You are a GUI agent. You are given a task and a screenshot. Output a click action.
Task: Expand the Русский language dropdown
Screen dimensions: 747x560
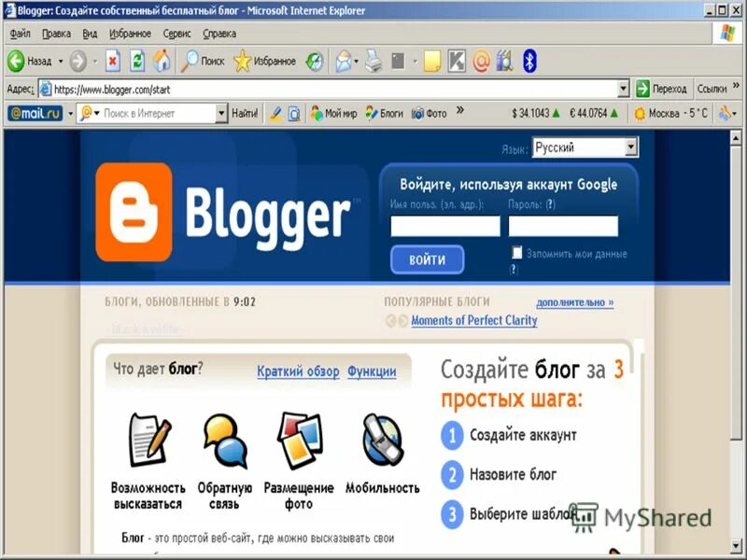tap(631, 147)
